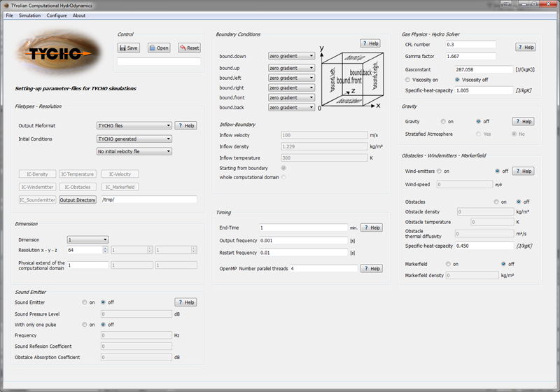Image resolution: width=560 pixels, height=392 pixels.
Task: Open Help for Sound Emitter
Action: click(x=185, y=302)
